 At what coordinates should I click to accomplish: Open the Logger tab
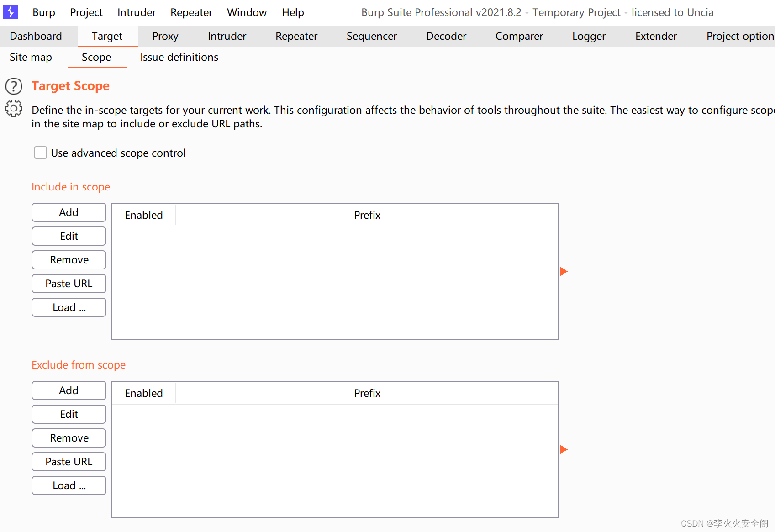click(589, 36)
